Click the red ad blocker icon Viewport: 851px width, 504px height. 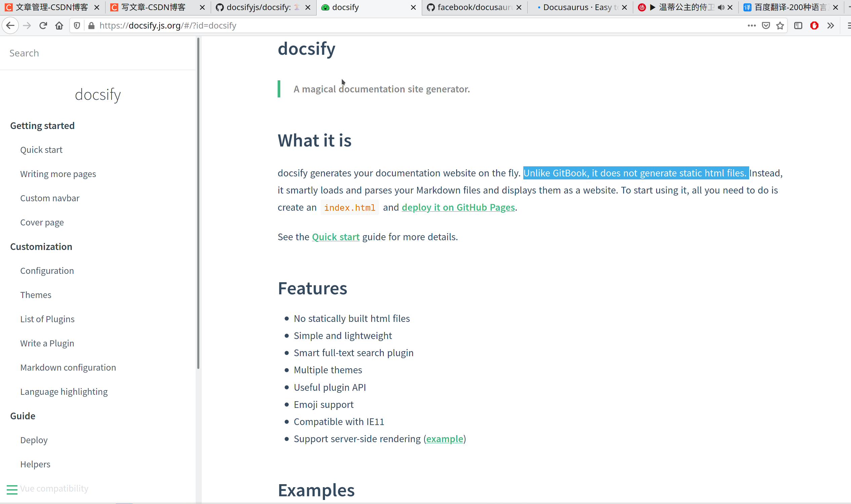click(x=814, y=26)
